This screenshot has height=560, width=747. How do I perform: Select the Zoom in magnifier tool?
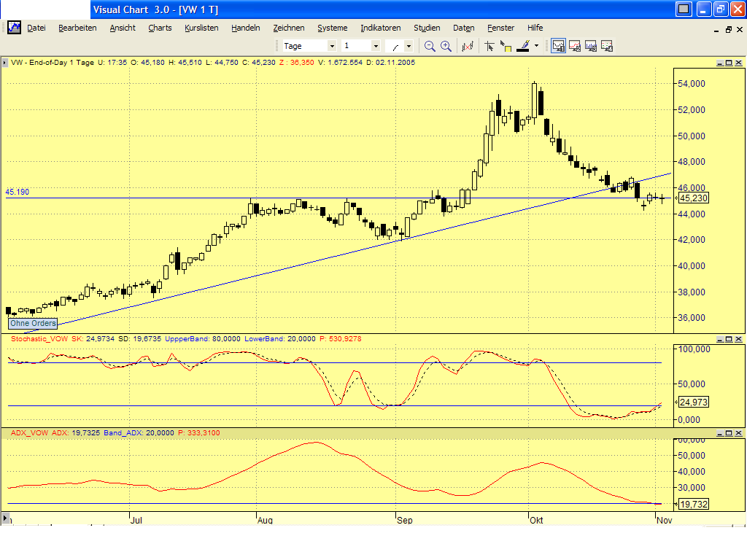pos(445,45)
